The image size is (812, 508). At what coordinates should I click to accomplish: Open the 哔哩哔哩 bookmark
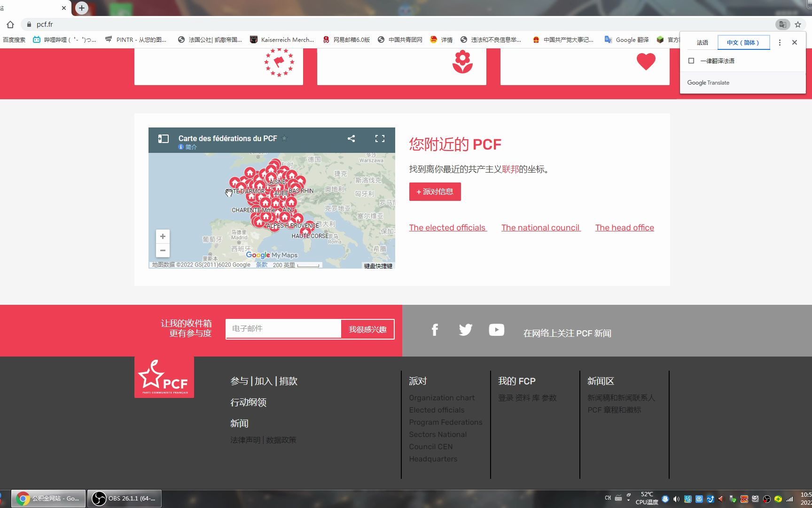pyautogui.click(x=64, y=40)
